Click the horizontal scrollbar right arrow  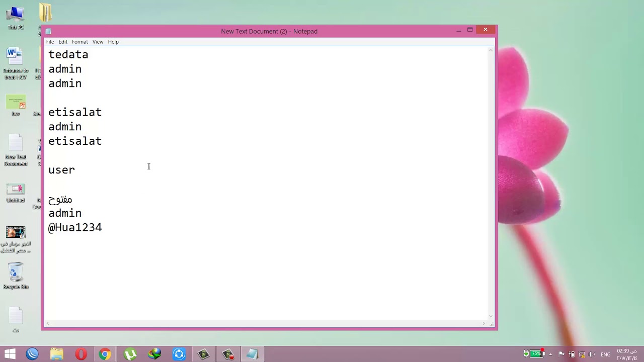click(484, 323)
